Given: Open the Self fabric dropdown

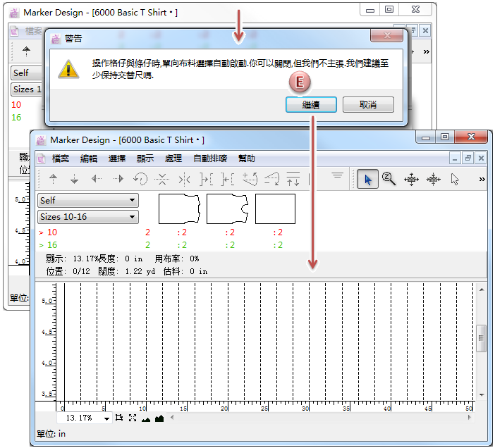Looking at the screenshot, I should click(x=87, y=201).
